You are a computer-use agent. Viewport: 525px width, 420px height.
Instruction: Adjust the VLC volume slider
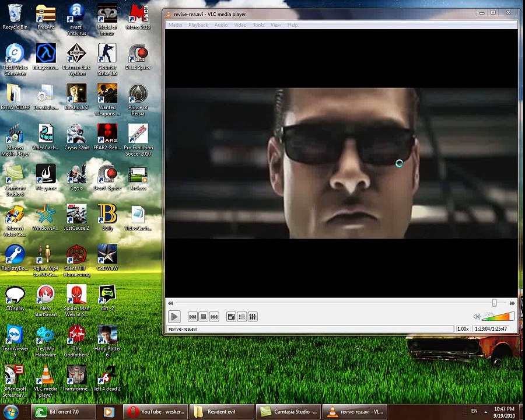tap(498, 316)
